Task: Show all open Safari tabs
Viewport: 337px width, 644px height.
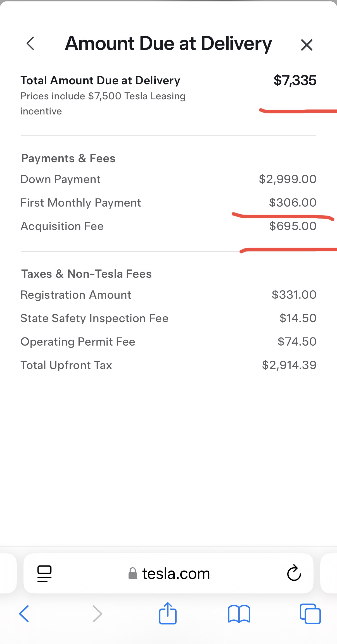Action: click(310, 614)
